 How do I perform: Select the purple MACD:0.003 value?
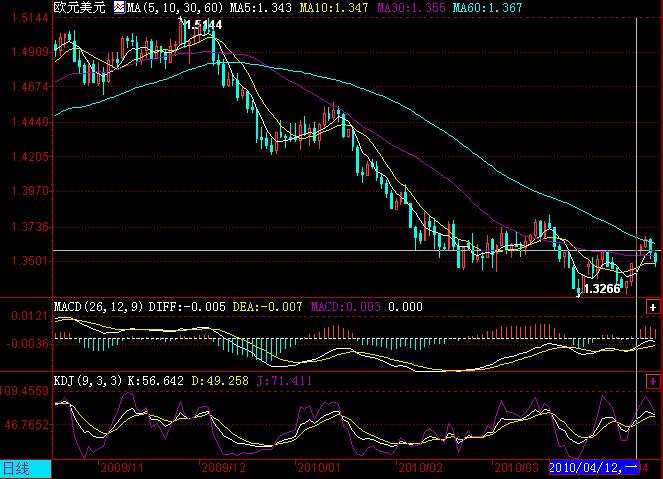tap(345, 307)
